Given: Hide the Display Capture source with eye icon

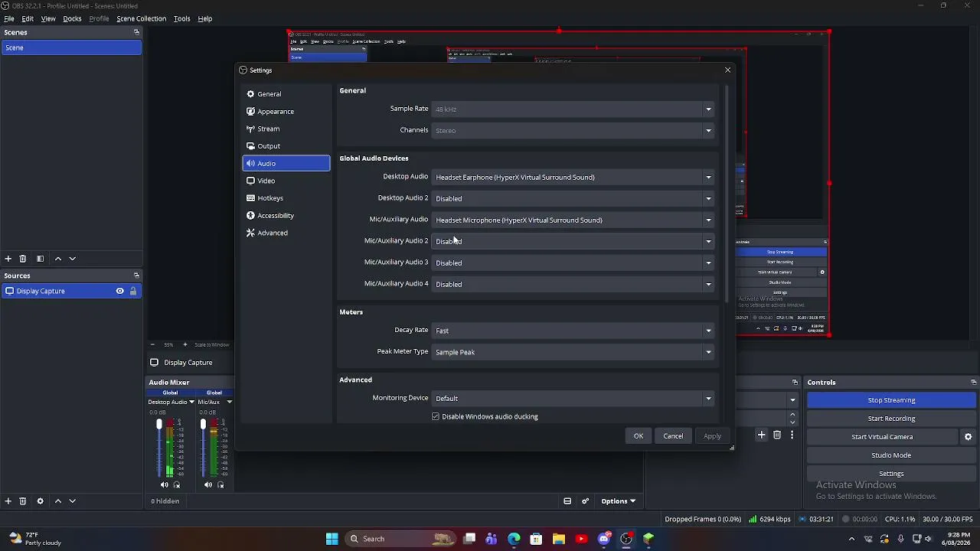Looking at the screenshot, I should pyautogui.click(x=119, y=291).
